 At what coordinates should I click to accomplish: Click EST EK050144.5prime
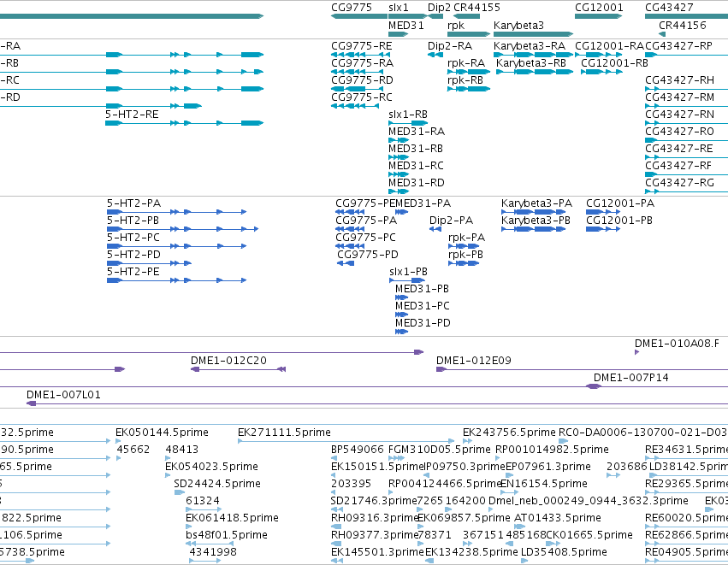[118, 441]
